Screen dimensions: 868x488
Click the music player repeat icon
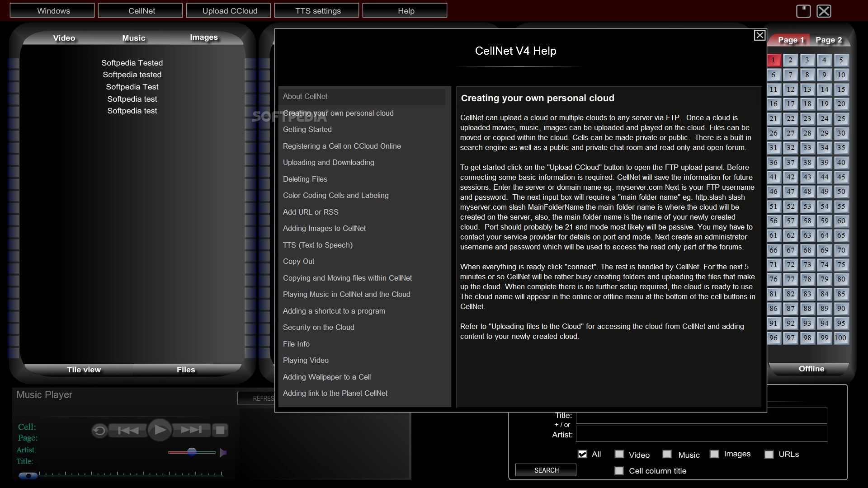(99, 431)
